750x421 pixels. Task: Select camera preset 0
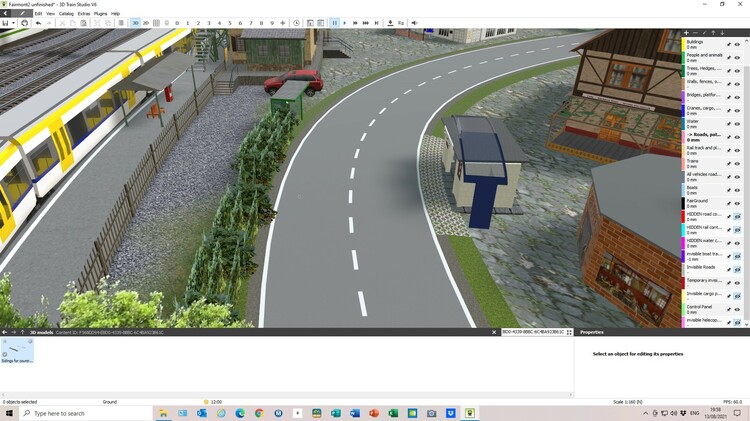click(177, 23)
